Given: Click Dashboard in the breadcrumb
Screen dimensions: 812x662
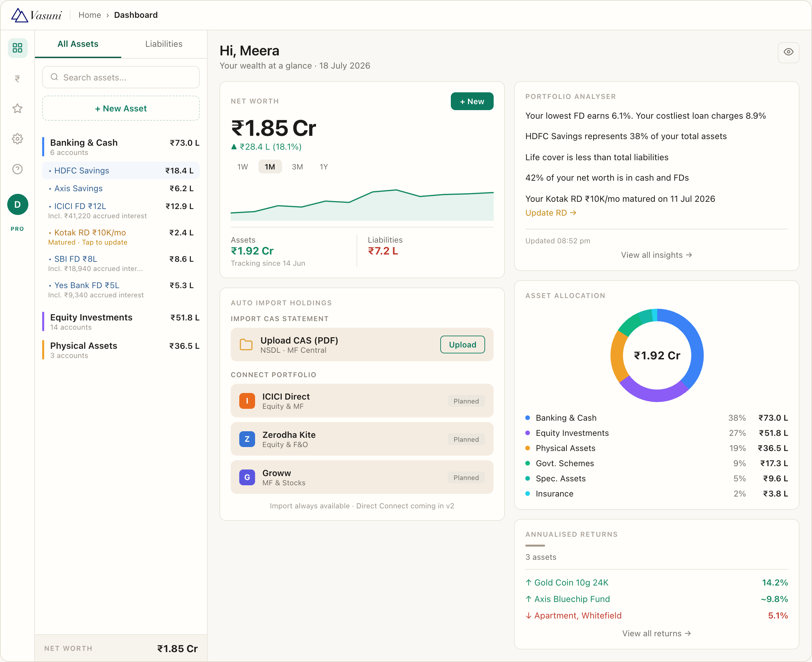Looking at the screenshot, I should coord(136,15).
